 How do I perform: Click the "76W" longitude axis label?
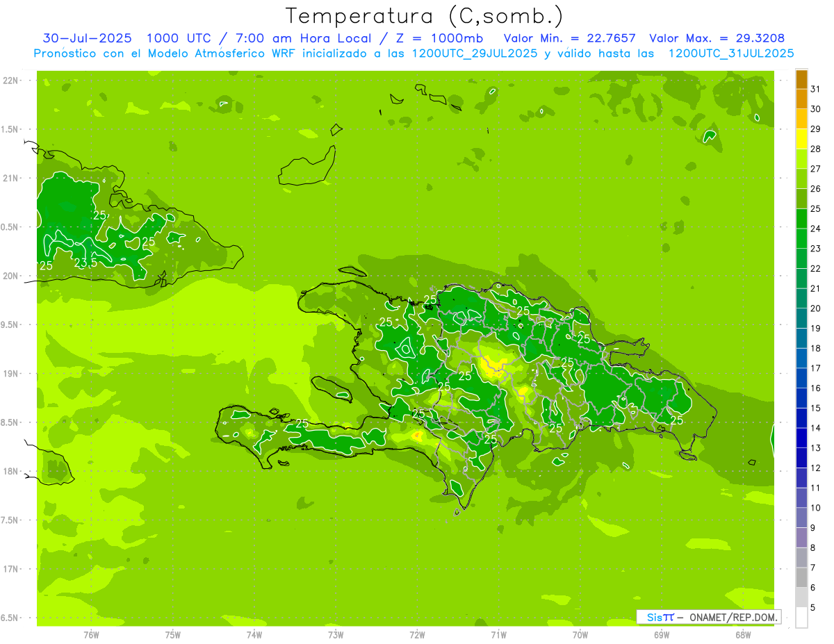[91, 635]
